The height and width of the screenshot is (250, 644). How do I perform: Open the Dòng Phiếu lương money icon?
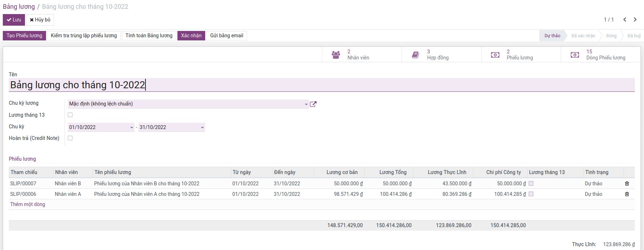(575, 55)
